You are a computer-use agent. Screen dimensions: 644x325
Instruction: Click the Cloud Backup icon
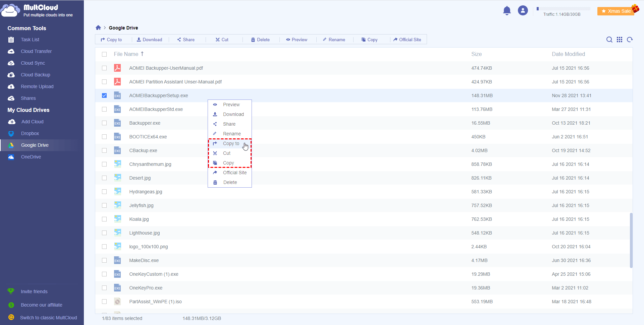[x=11, y=75]
